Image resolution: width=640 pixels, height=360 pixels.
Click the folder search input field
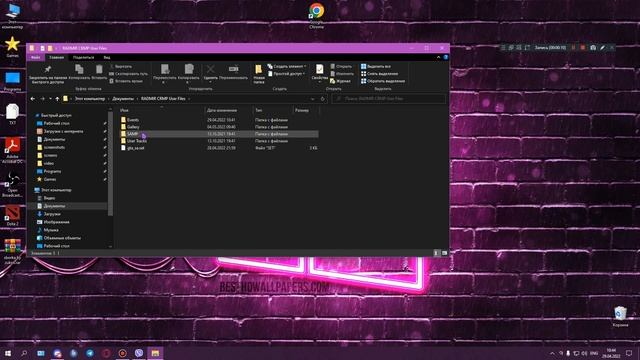389,98
